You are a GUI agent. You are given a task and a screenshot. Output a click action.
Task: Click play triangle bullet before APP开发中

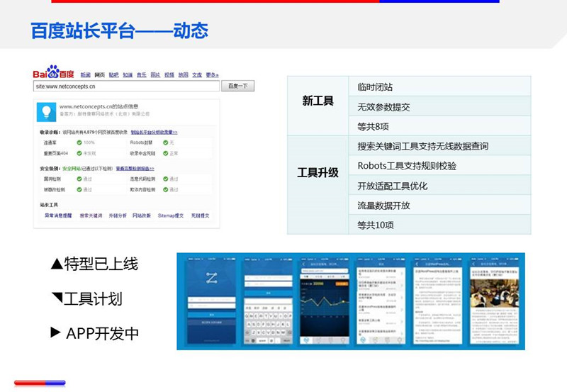point(55,332)
